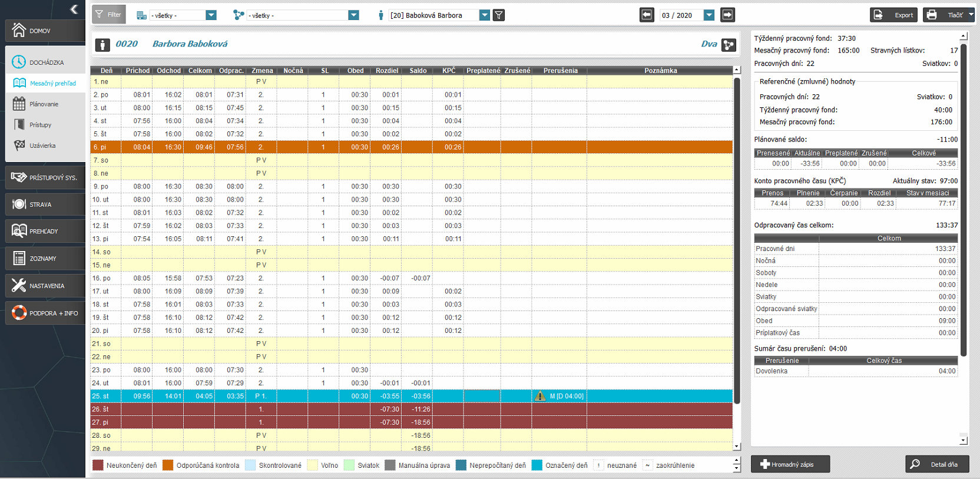Image resolution: width=980 pixels, height=479 pixels.
Task: Expand the Tlačiť print options arrow
Action: tap(971, 15)
